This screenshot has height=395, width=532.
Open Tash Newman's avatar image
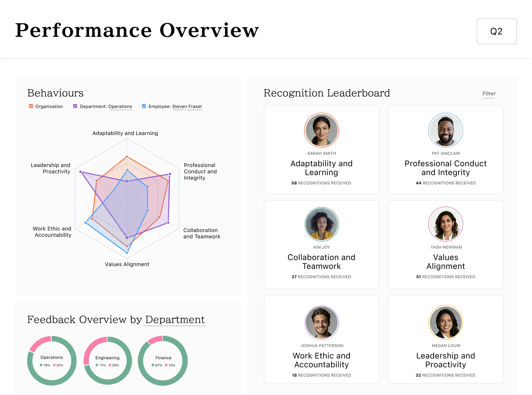coord(445,224)
